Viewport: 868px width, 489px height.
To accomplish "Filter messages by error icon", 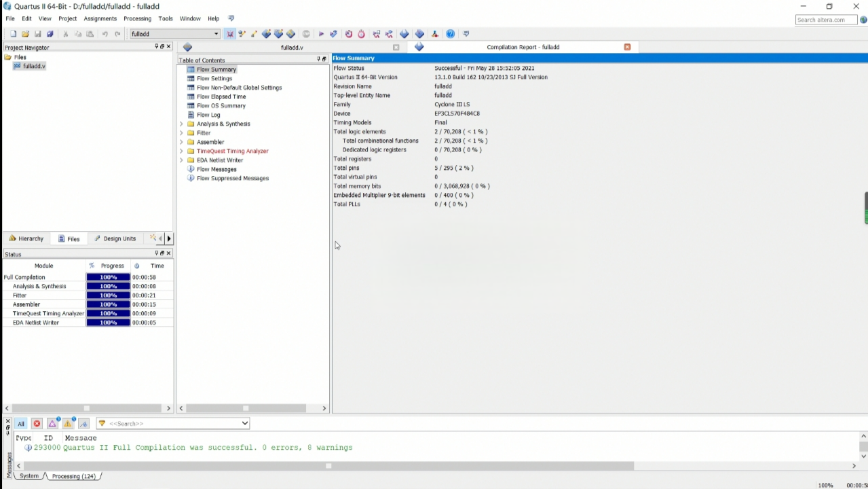I will click(37, 424).
